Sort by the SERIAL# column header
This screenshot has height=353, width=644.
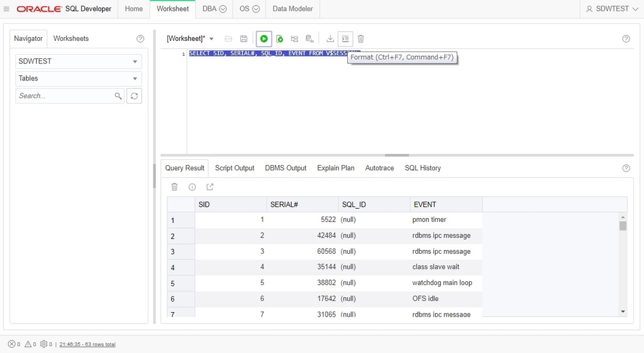point(303,205)
